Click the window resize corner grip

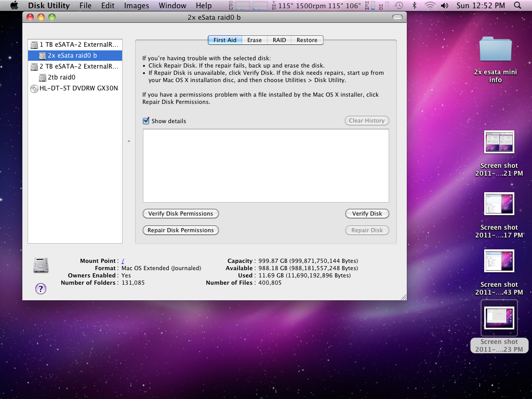tap(403, 297)
